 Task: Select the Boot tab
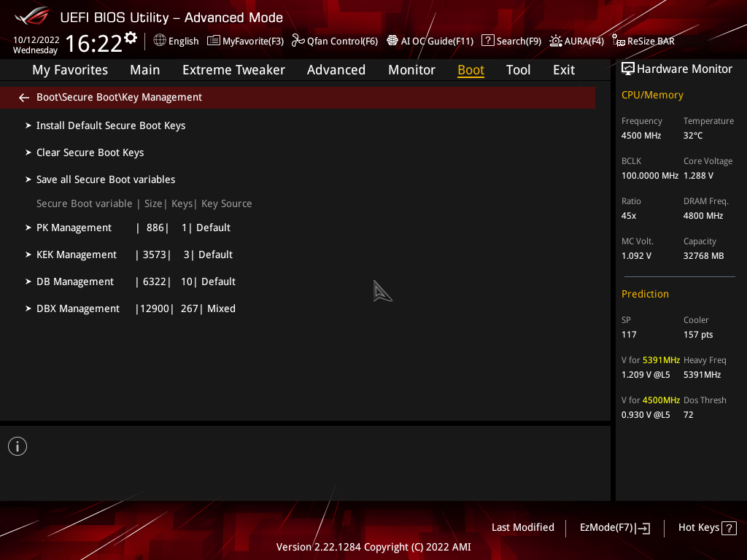(x=471, y=70)
